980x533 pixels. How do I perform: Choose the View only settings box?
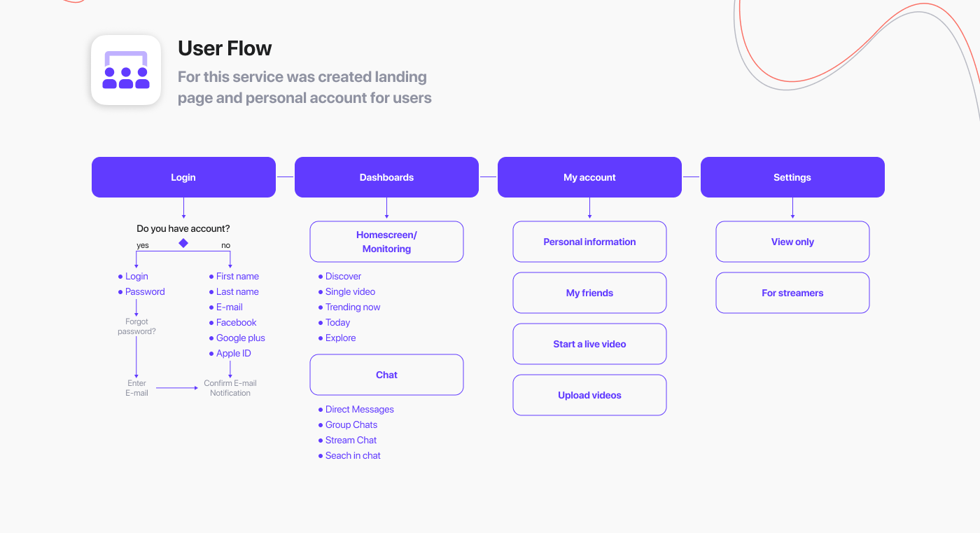[792, 242]
